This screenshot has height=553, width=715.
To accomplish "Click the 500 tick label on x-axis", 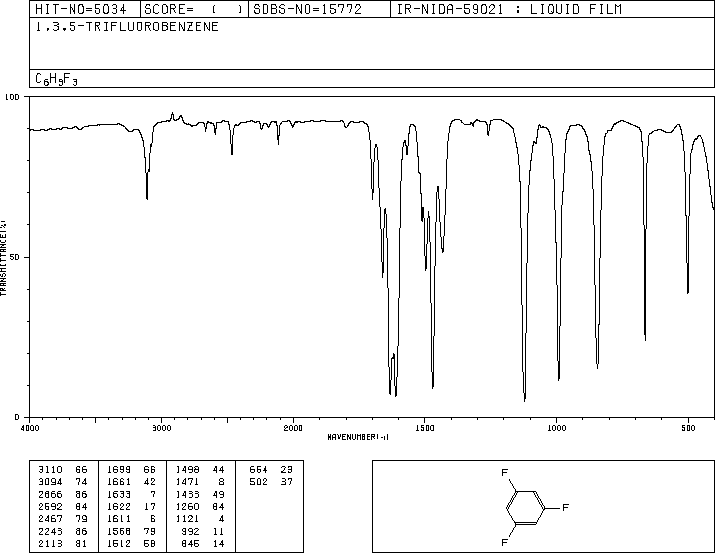I will tap(688, 428).
